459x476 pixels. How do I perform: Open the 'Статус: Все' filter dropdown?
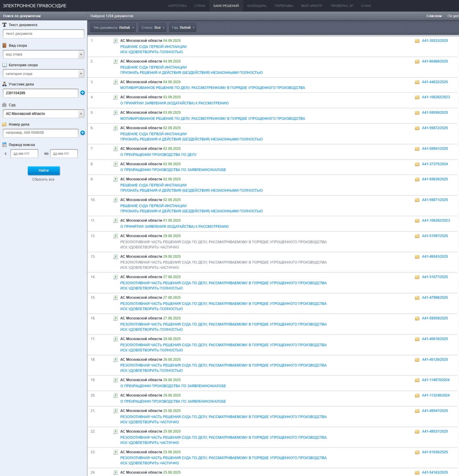153,28
